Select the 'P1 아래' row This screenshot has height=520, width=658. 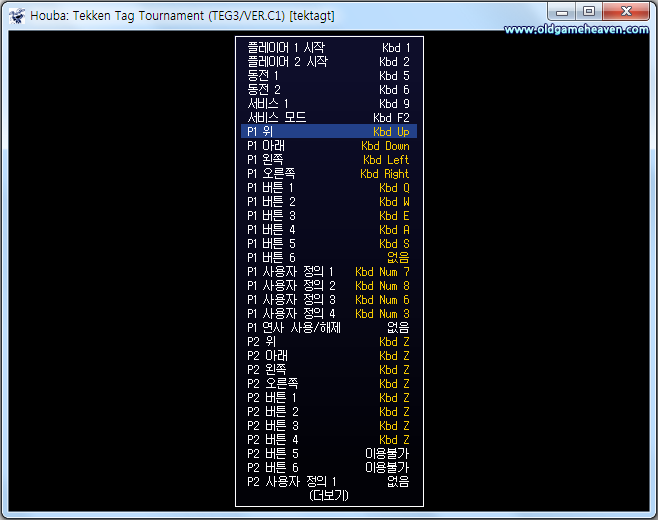[x=329, y=146]
